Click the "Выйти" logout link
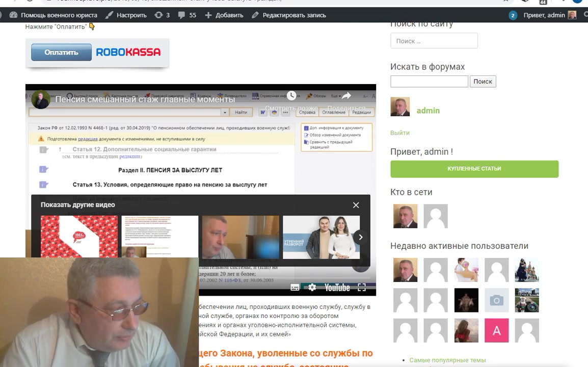Screen dimensions: 588x367 (x=400, y=133)
